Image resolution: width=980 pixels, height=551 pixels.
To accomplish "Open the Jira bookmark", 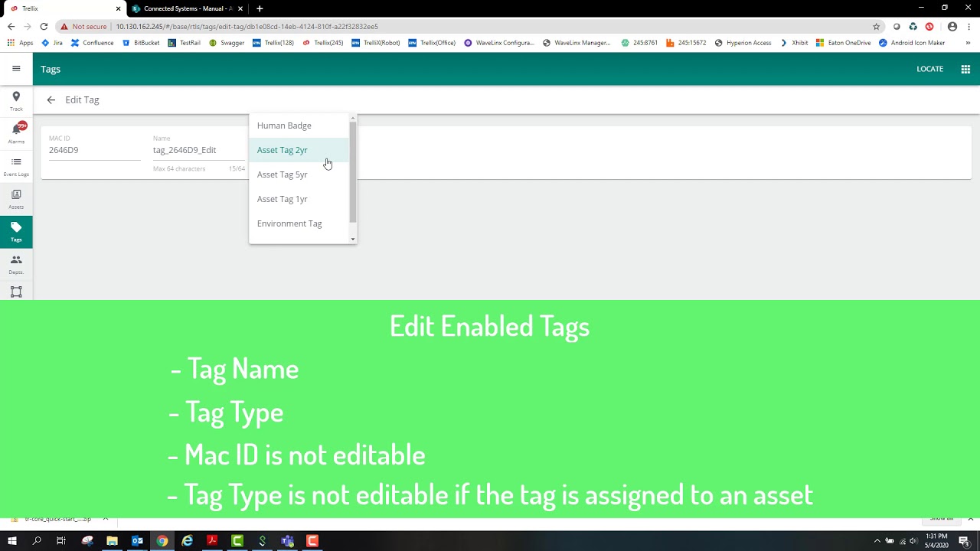I will tap(52, 43).
